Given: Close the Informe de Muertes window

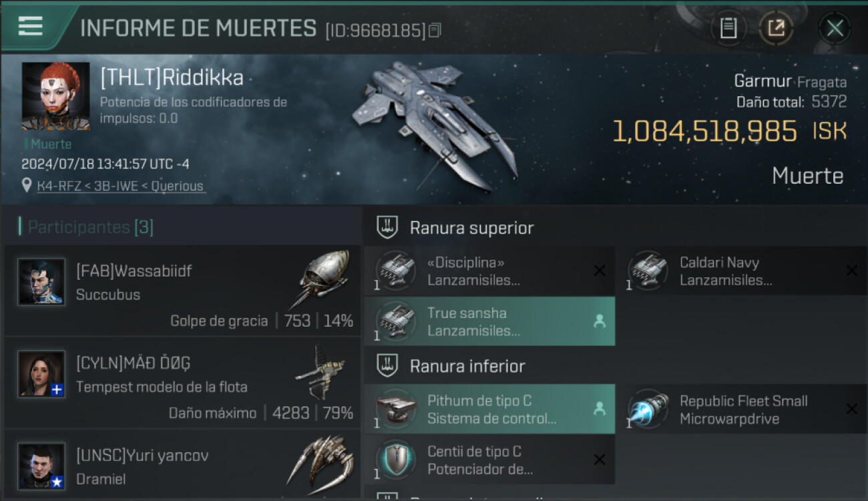Looking at the screenshot, I should click(835, 29).
